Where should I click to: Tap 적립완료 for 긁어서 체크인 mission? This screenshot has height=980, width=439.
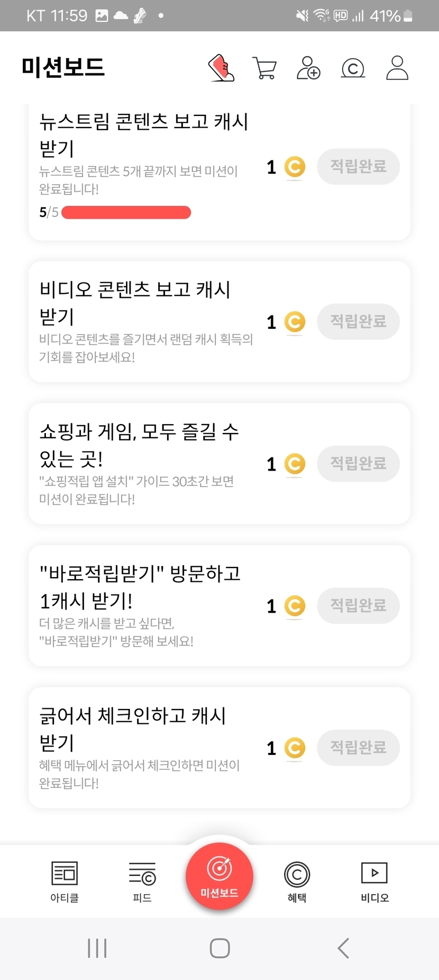tap(358, 748)
